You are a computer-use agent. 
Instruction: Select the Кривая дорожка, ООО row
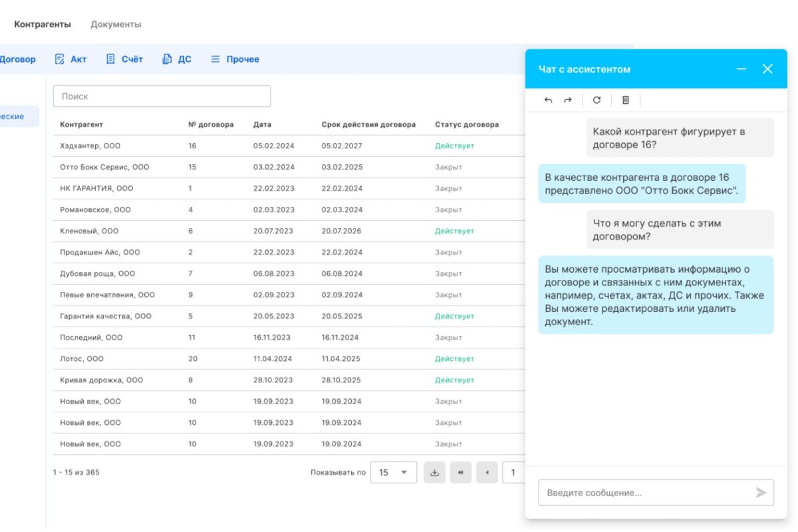pyautogui.click(x=289, y=380)
